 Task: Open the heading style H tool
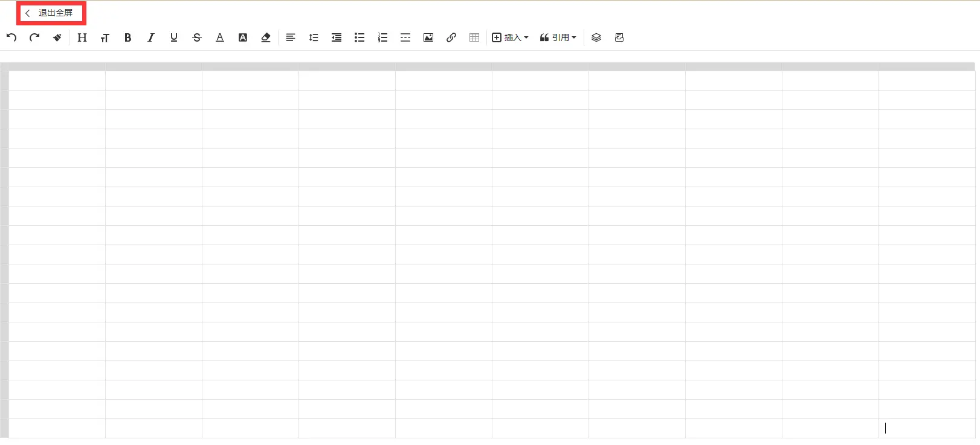click(x=82, y=37)
